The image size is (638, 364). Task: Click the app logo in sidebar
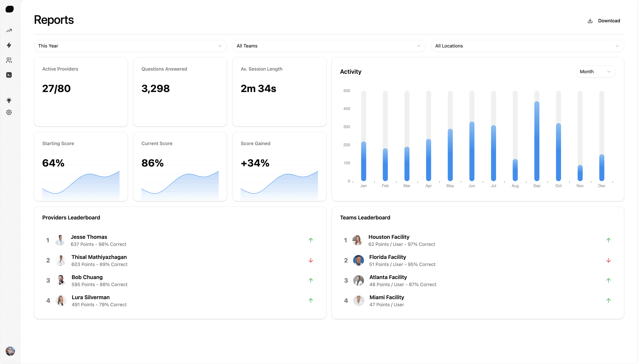(10, 9)
